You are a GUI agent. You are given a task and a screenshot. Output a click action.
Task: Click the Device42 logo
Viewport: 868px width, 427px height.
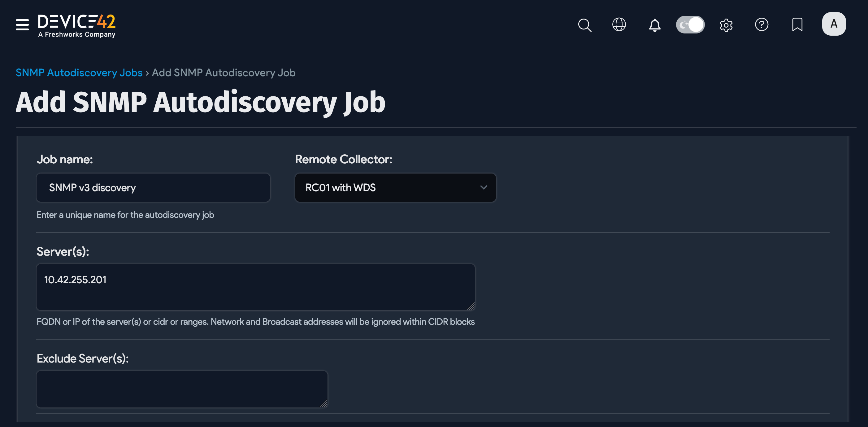pyautogui.click(x=76, y=24)
